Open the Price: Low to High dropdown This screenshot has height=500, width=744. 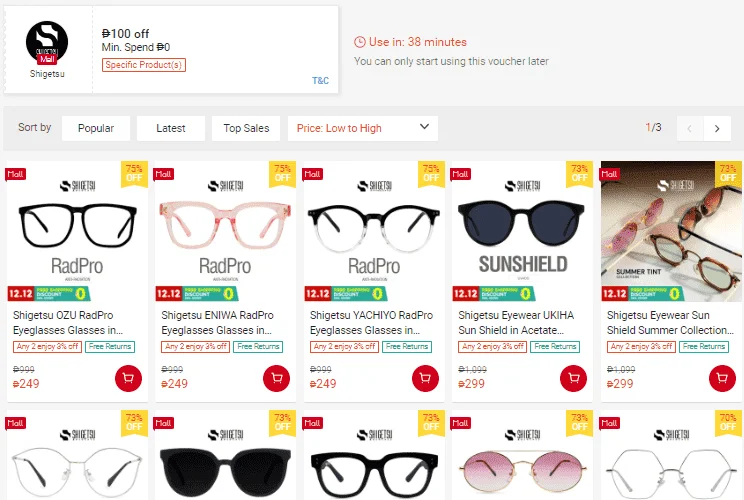click(363, 128)
